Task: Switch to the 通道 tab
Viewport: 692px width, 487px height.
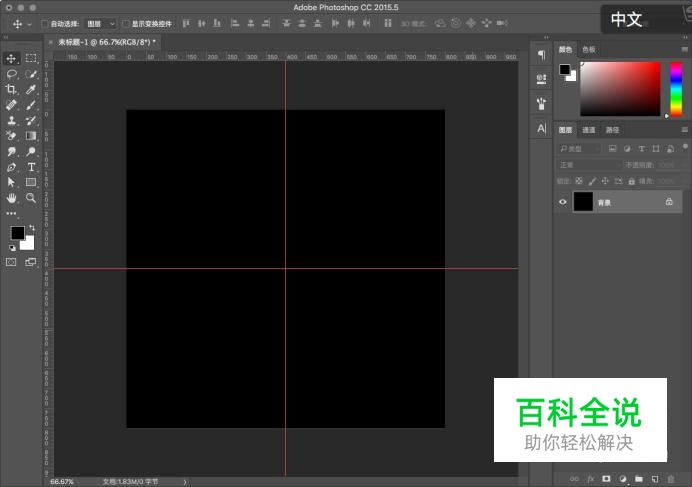Action: coord(589,130)
